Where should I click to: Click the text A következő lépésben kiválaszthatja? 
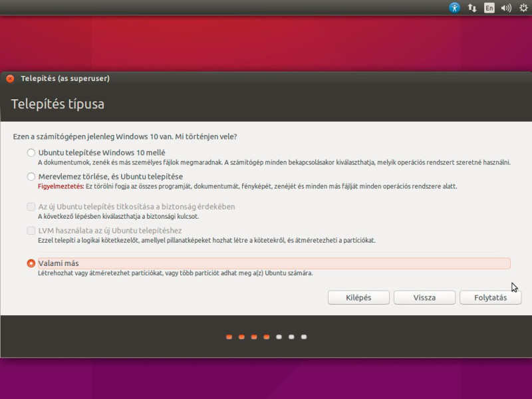[x=118, y=217]
